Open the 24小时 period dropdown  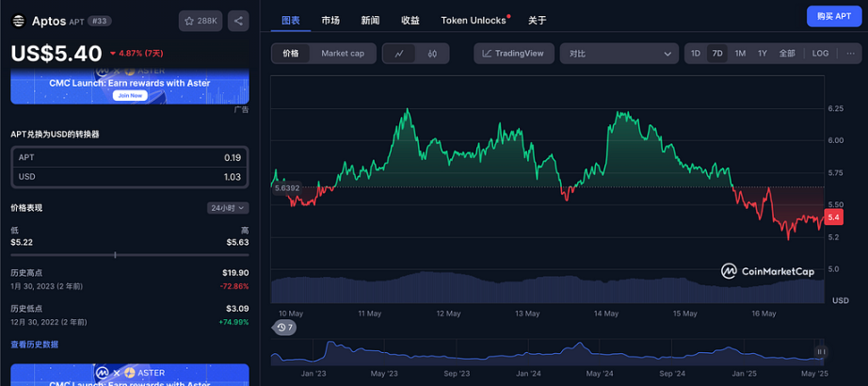point(228,208)
